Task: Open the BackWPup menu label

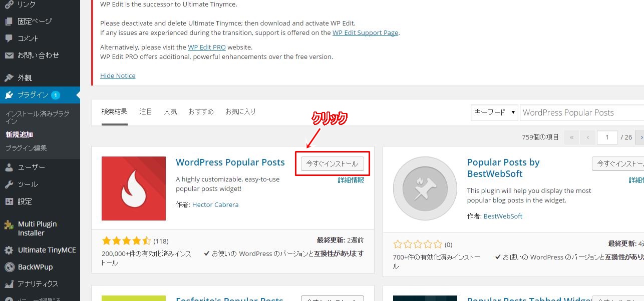Action: tap(36, 267)
